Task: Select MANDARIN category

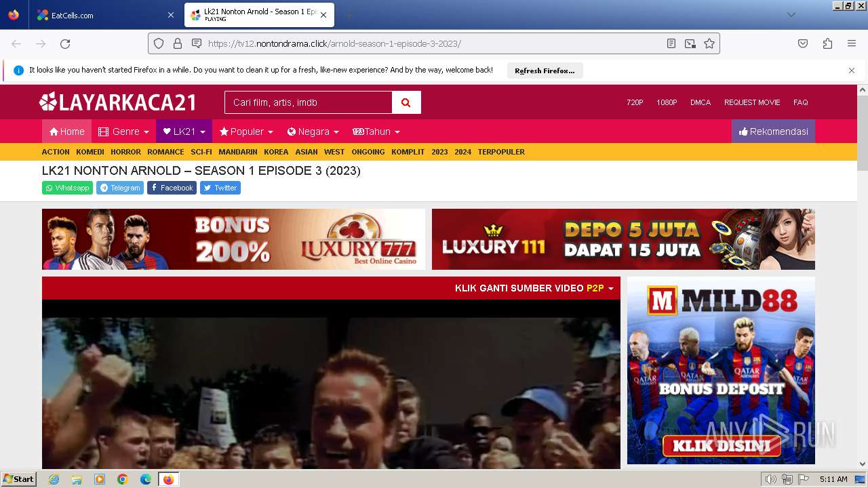Action: (238, 152)
